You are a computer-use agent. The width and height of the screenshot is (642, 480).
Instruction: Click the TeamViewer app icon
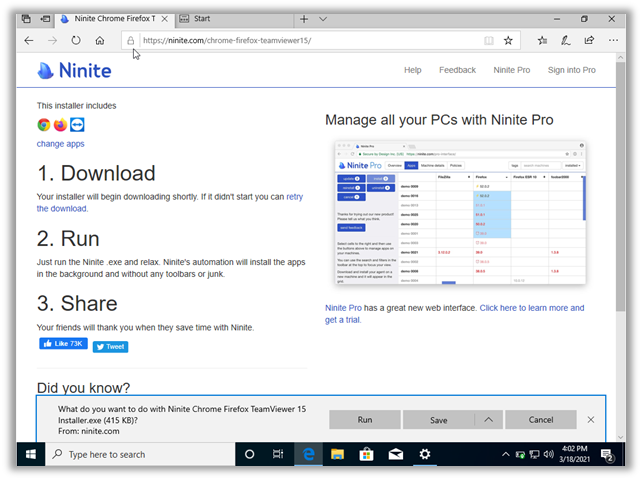77,125
